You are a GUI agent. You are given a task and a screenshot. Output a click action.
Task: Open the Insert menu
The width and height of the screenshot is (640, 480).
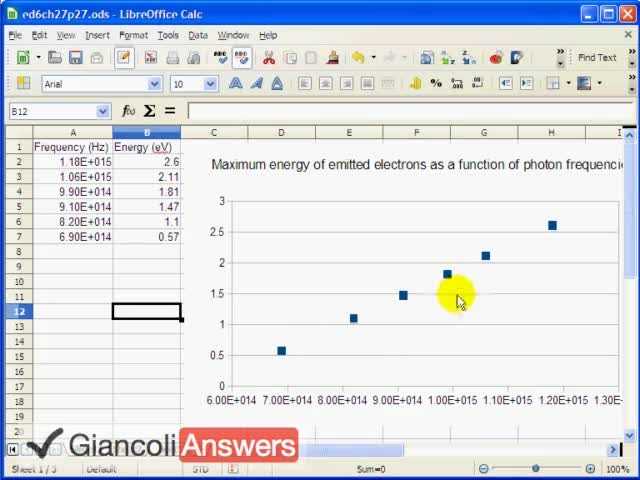point(97,36)
